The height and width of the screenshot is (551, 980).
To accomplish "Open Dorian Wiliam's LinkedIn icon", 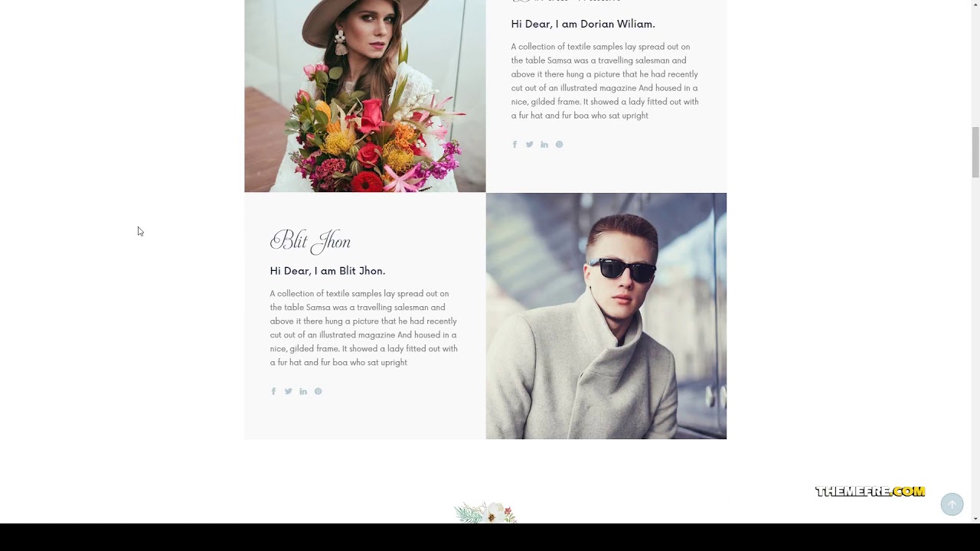I will (544, 145).
